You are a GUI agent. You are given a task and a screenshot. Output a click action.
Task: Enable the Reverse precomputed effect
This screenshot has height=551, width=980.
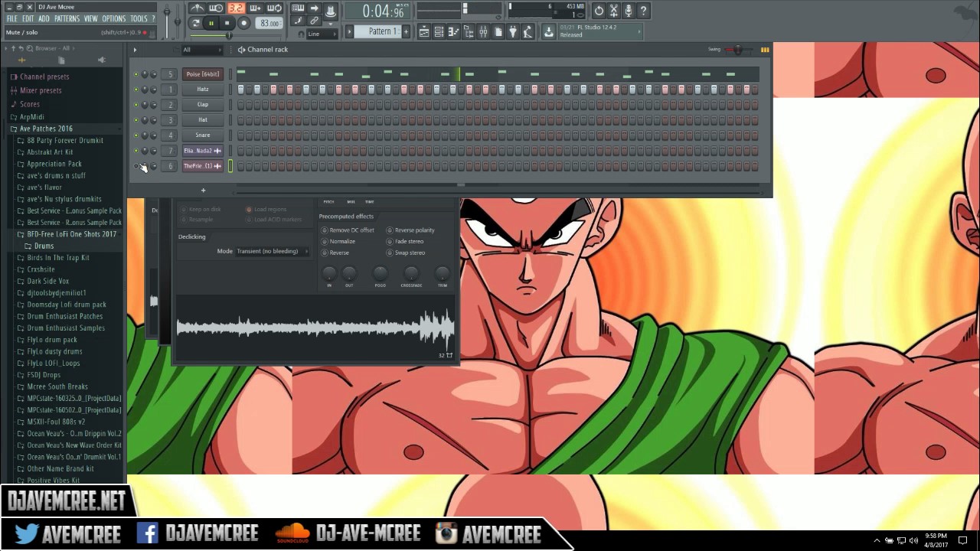325,253
